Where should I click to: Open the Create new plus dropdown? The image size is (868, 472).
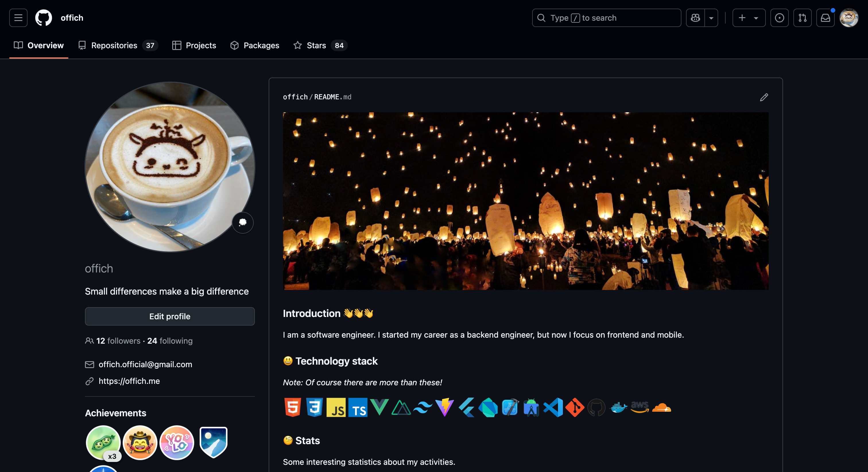pyautogui.click(x=748, y=18)
